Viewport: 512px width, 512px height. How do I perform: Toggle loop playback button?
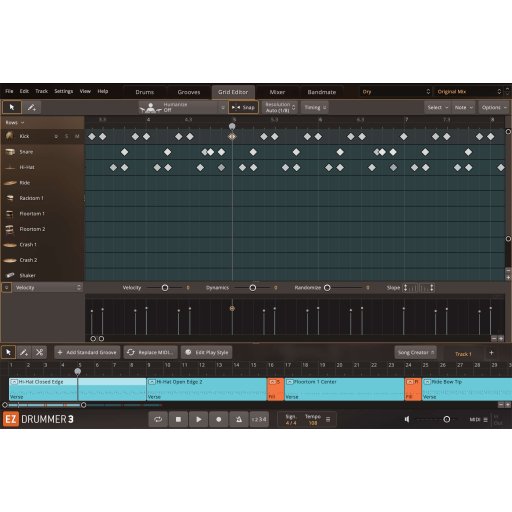(x=158, y=419)
